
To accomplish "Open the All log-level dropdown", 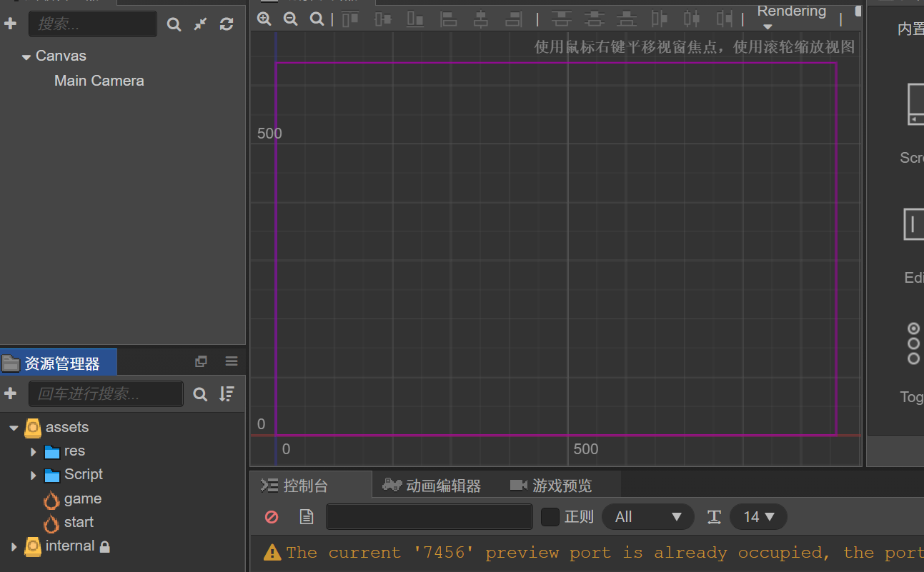I will pyautogui.click(x=648, y=516).
